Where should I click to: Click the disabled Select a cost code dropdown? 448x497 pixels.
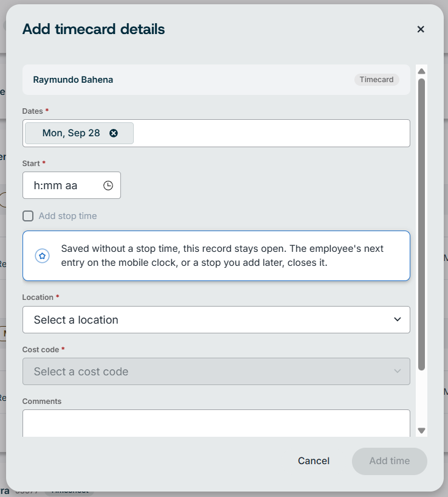pos(216,372)
